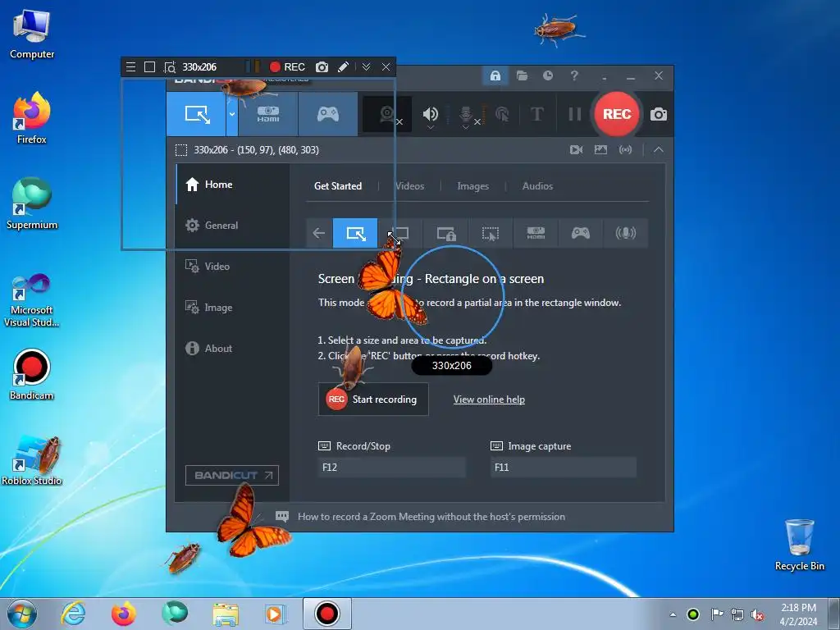Show hidden tray icons arrow

[673, 614]
